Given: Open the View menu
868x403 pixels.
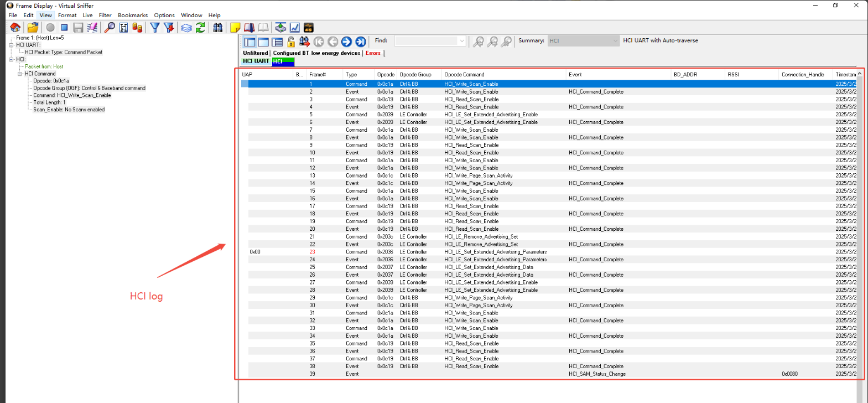Looking at the screenshot, I should [x=46, y=15].
